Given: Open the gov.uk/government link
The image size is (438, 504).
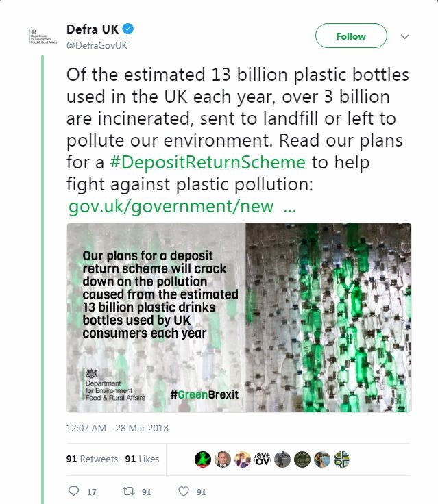Looking at the screenshot, I should 171,205.
